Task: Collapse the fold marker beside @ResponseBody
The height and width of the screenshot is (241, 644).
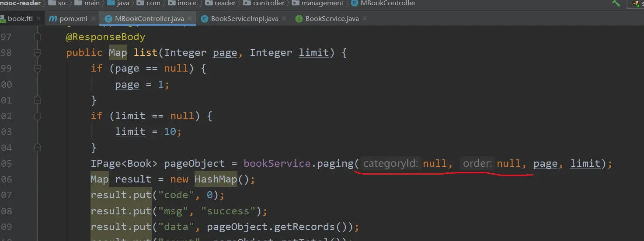Action: pyautogui.click(x=37, y=37)
